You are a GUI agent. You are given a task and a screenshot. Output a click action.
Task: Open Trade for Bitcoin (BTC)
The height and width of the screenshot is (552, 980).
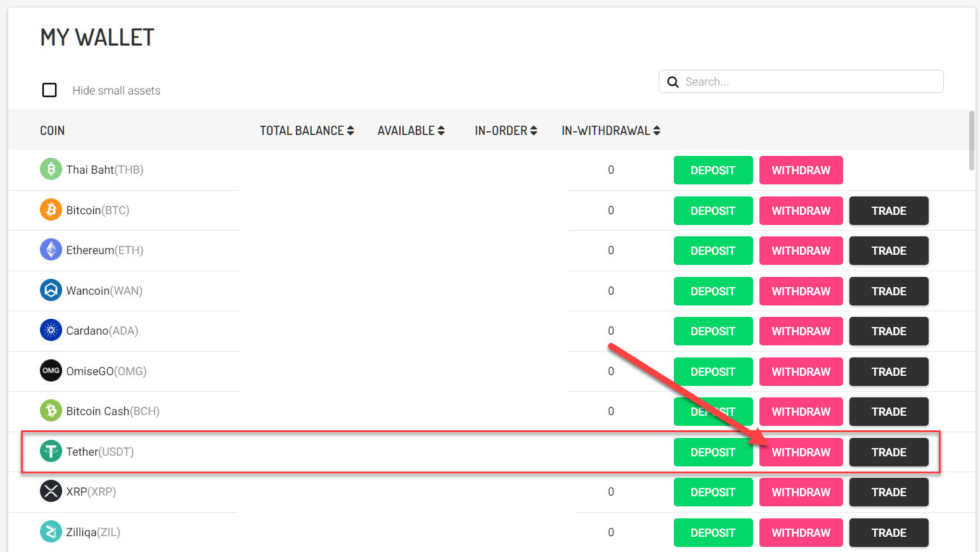(889, 210)
